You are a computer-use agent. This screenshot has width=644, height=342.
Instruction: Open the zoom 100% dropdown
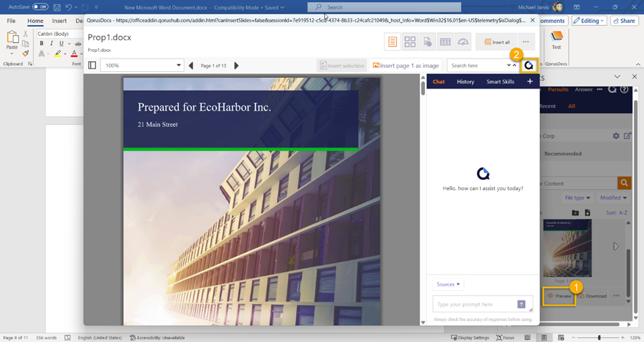(178, 66)
